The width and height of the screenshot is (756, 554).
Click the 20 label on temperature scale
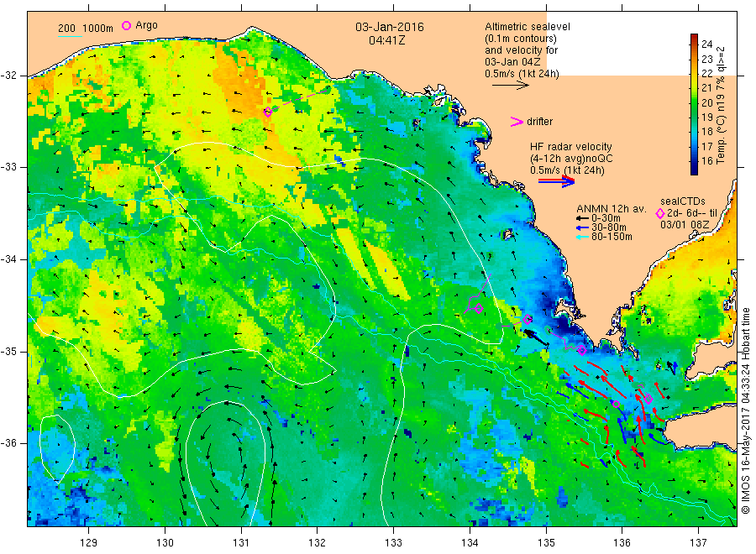(x=706, y=102)
